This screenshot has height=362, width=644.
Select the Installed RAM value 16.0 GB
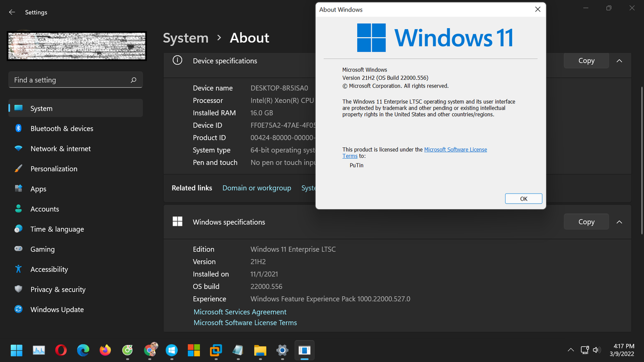(x=262, y=113)
